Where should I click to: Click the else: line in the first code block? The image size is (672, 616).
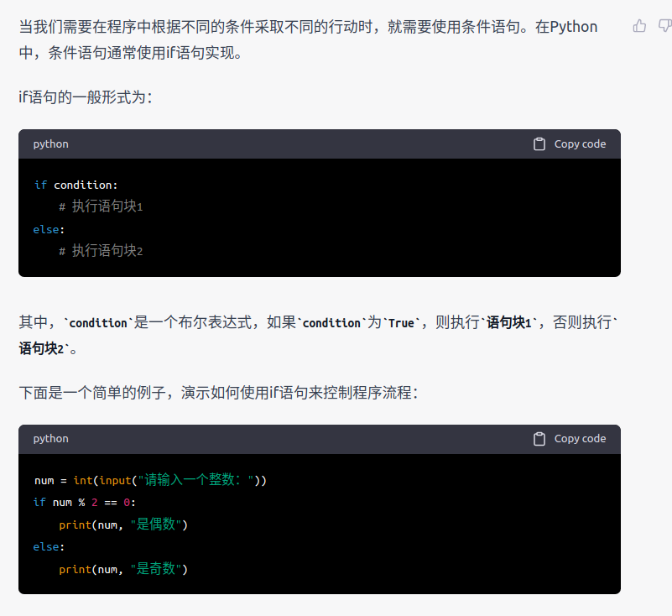tap(49, 230)
